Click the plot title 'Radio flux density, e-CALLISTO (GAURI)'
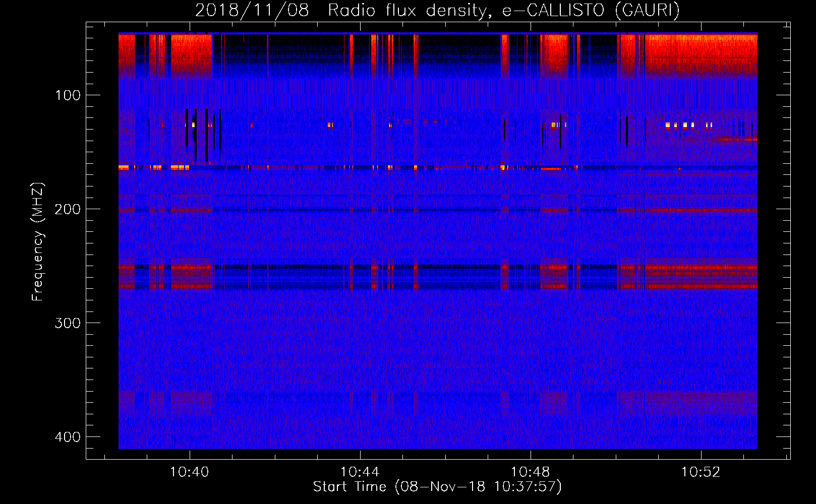The height and width of the screenshot is (504, 816). 503,10
